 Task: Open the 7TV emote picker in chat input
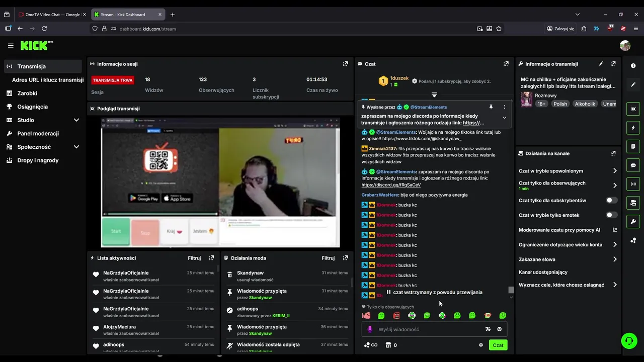click(x=488, y=329)
